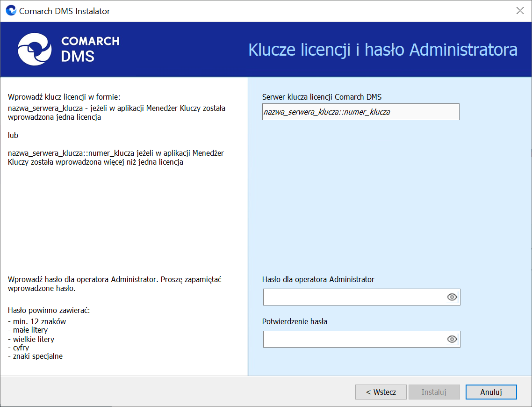532x407 pixels.
Task: Click the label Hasło dla operatora Administrator
Action: [x=318, y=279]
